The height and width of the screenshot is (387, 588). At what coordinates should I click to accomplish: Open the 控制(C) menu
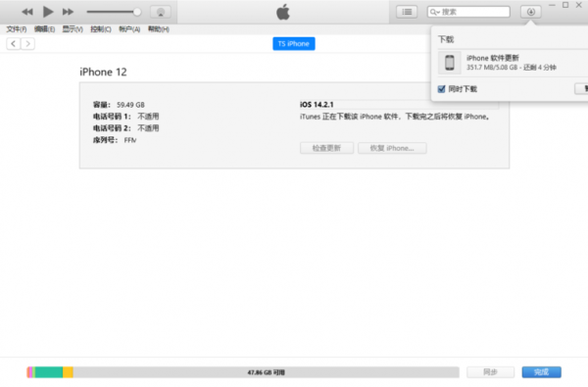(x=101, y=29)
